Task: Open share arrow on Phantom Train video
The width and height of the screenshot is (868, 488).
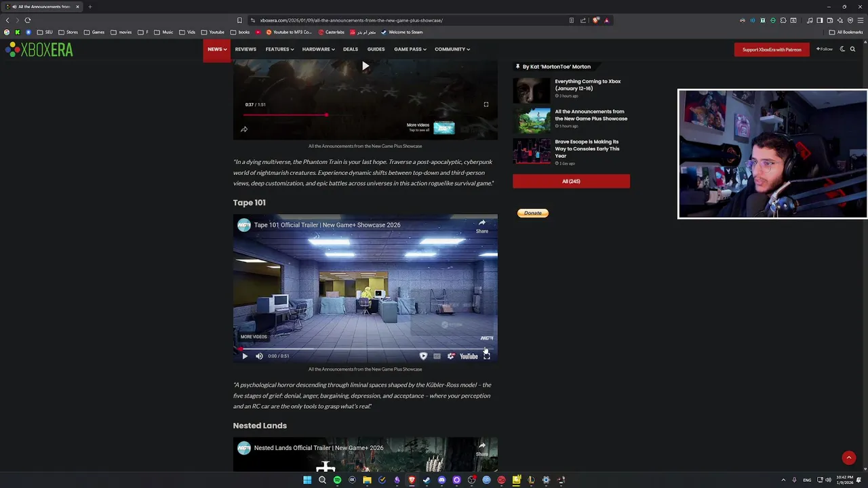Action: pyautogui.click(x=244, y=129)
